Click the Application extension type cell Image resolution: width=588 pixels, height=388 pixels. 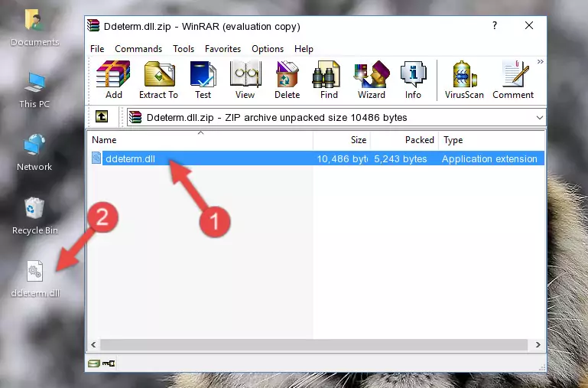[x=489, y=158]
